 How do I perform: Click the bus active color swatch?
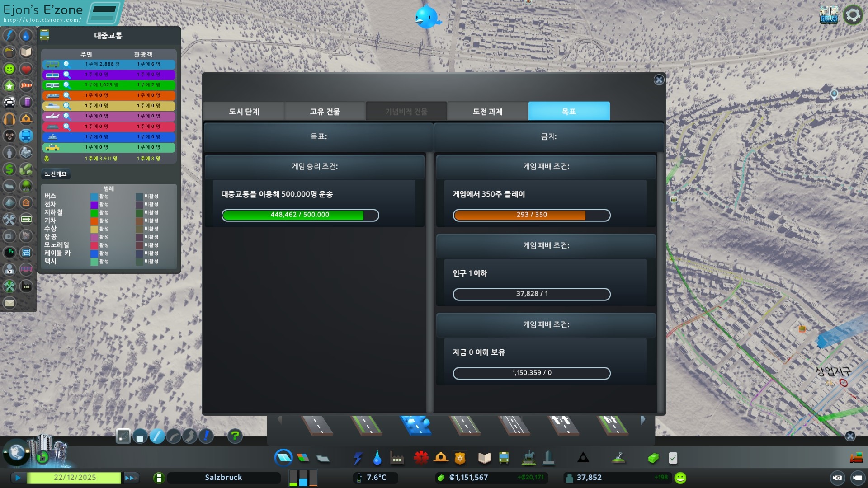tap(94, 197)
